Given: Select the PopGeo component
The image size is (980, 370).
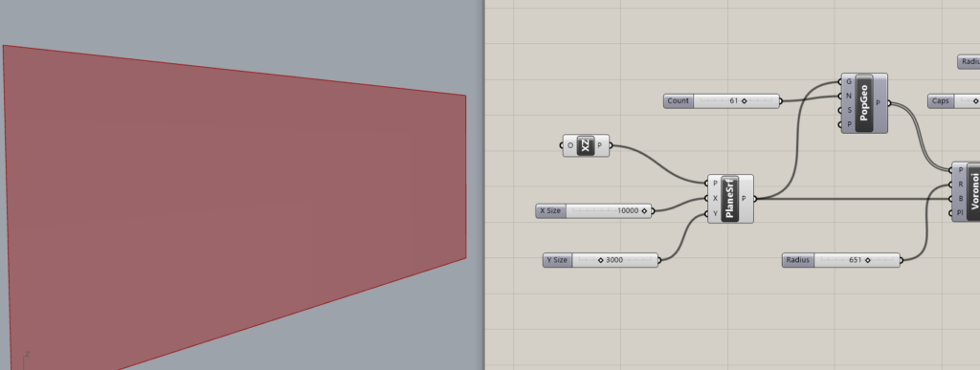Looking at the screenshot, I should [864, 103].
